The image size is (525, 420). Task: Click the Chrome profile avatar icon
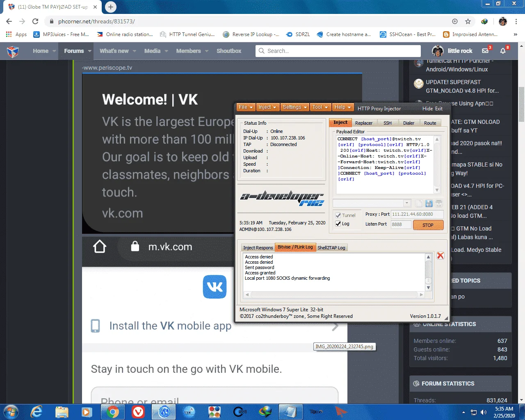click(x=503, y=21)
